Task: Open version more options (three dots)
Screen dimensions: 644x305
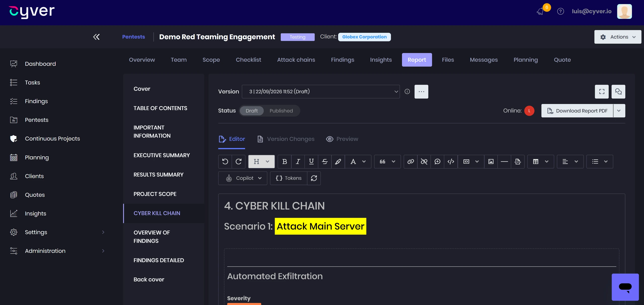Action: (421, 92)
